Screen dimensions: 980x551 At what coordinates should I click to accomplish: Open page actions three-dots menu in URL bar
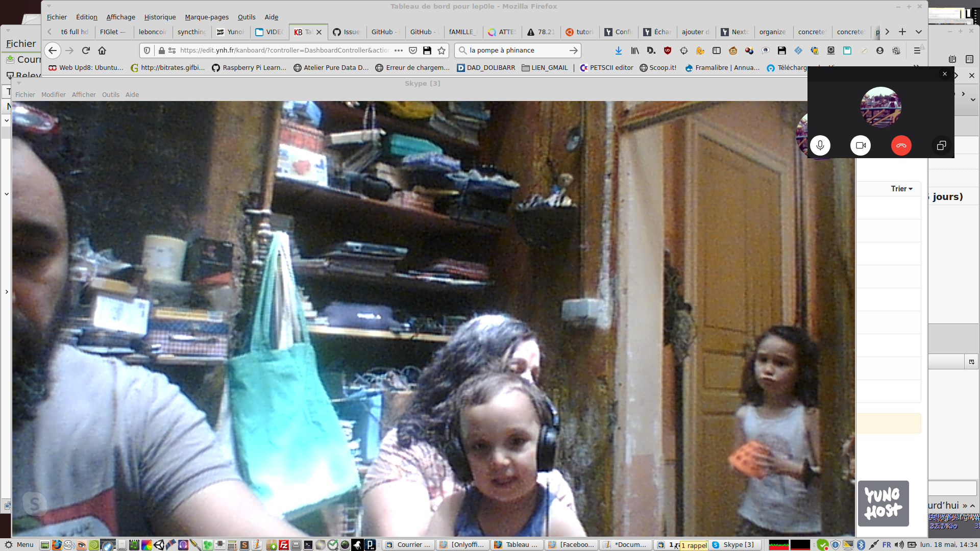coord(399,51)
